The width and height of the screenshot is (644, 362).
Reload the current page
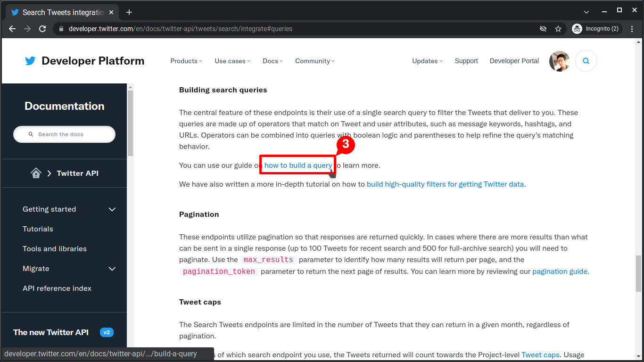click(x=42, y=29)
